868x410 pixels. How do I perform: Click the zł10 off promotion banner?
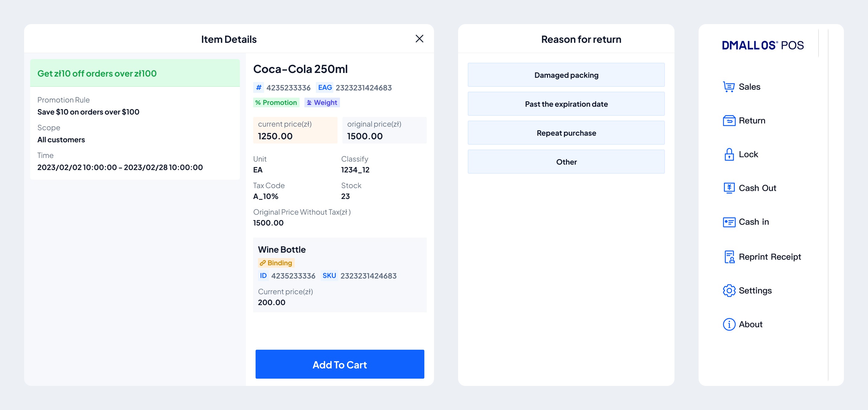pyautogui.click(x=135, y=73)
